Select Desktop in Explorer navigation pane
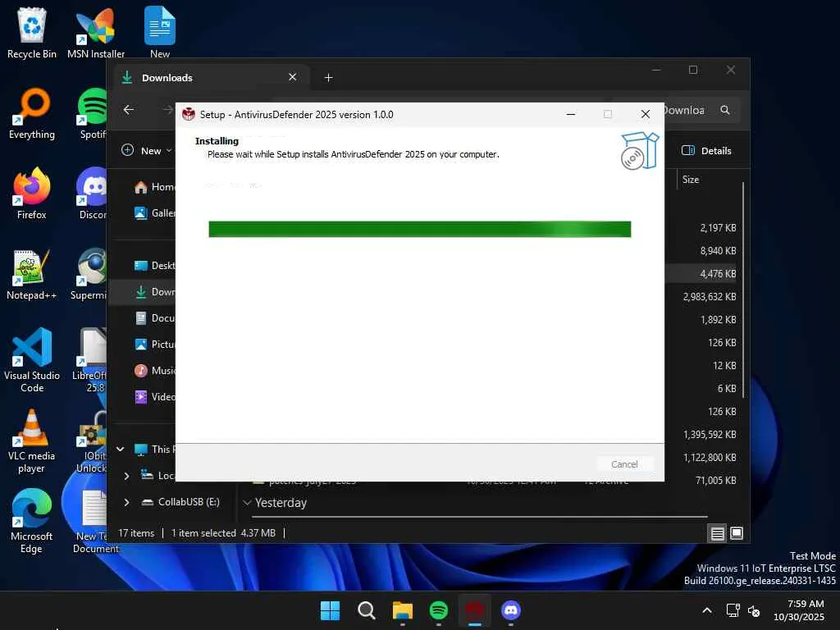This screenshot has width=840, height=630. [154, 266]
